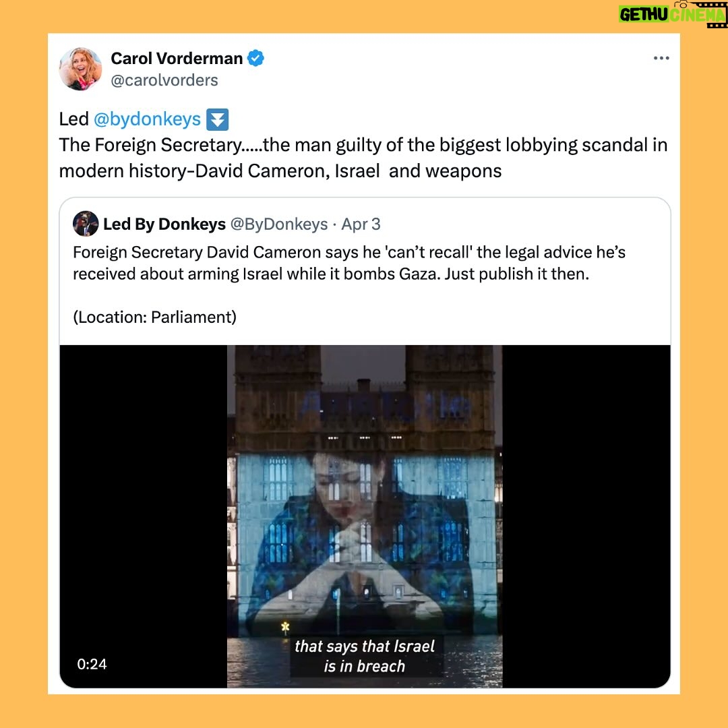Click the blue verified badge
The width and height of the screenshot is (728, 728).
pyautogui.click(x=255, y=59)
